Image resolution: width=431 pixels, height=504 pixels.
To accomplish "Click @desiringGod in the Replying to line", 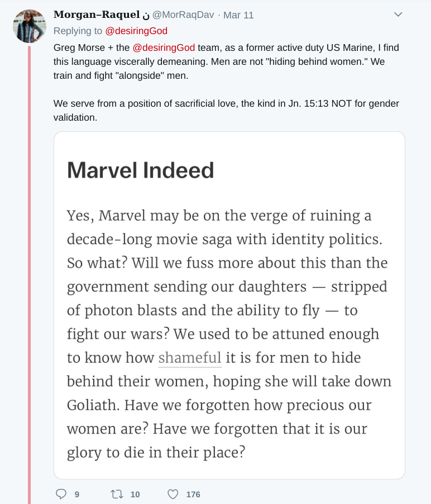I will click(x=136, y=31).
